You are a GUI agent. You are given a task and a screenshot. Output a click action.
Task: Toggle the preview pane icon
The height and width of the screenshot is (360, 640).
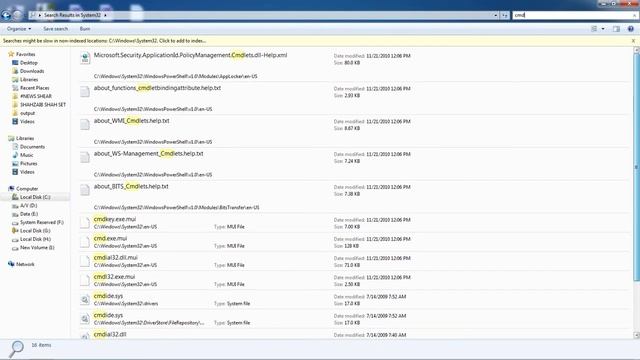click(616, 29)
